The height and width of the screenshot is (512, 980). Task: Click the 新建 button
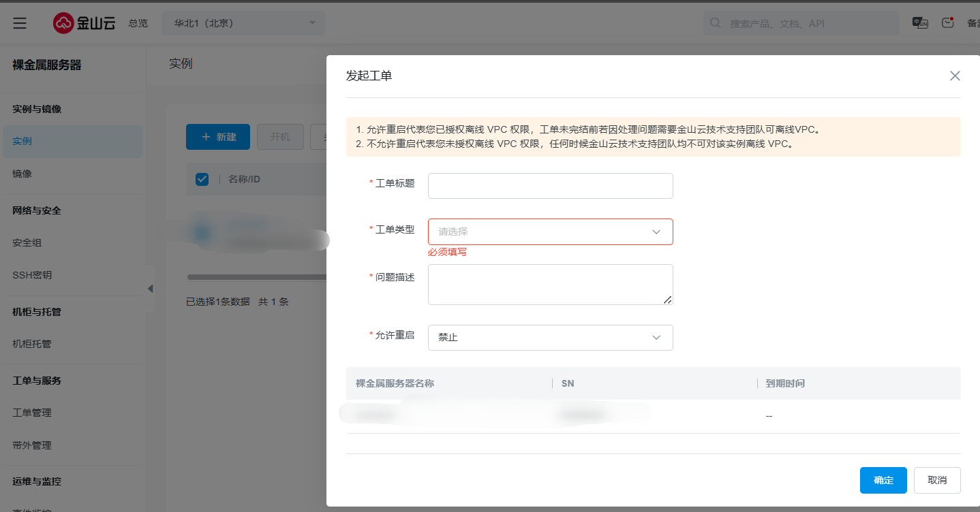[x=218, y=137]
